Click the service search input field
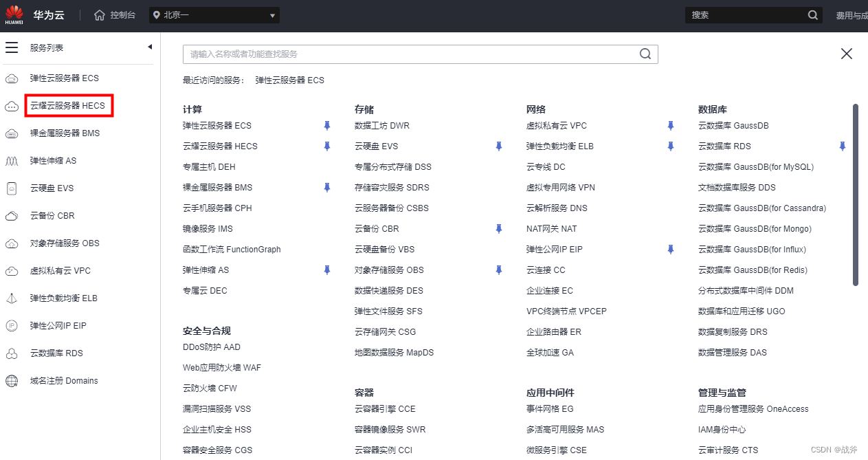The width and height of the screenshot is (868, 460). (x=412, y=54)
